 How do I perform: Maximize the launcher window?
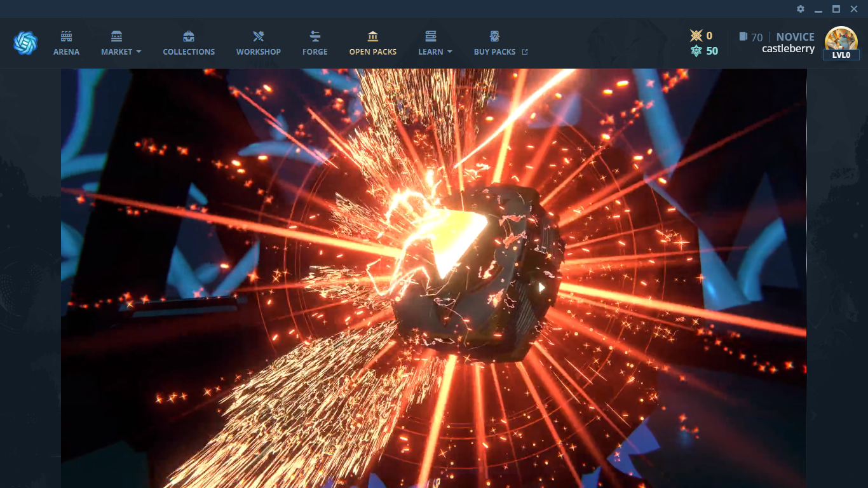click(x=836, y=9)
